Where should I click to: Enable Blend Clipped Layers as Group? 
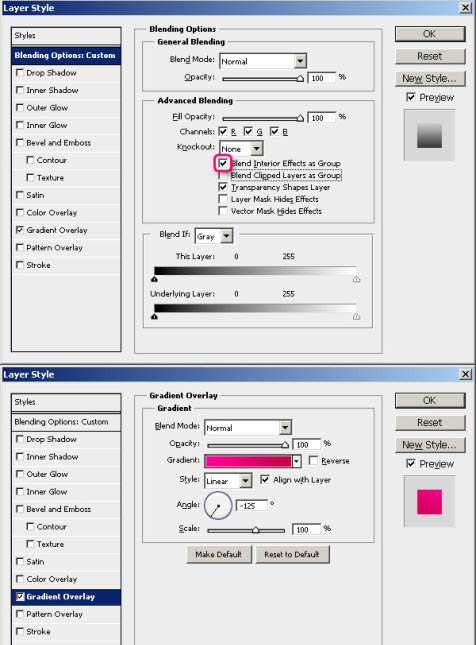pyautogui.click(x=223, y=176)
